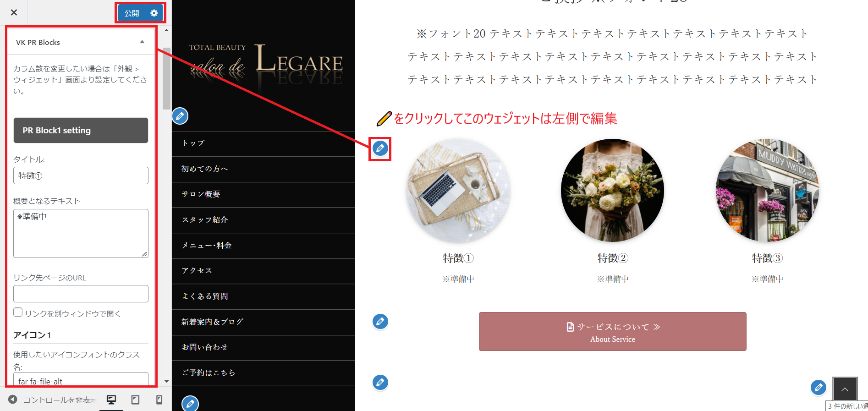Switch to mobile preview device icon

(x=159, y=400)
